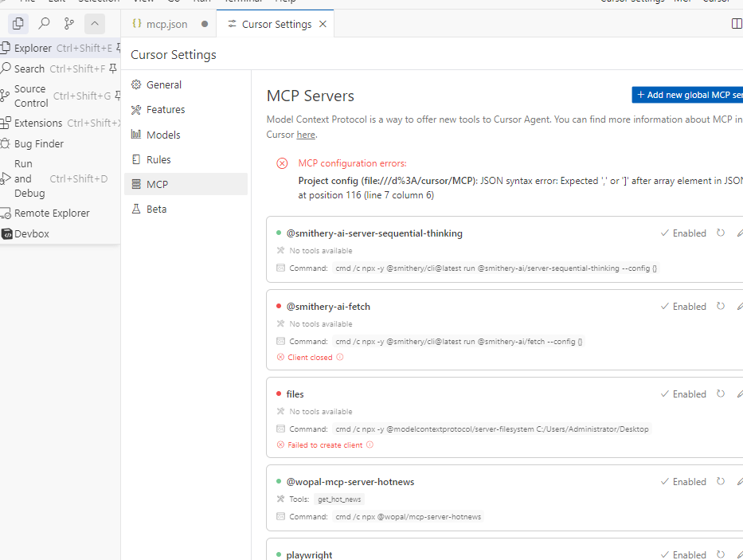Click the Rules book icon
The width and height of the screenshot is (743, 560).
tap(136, 159)
